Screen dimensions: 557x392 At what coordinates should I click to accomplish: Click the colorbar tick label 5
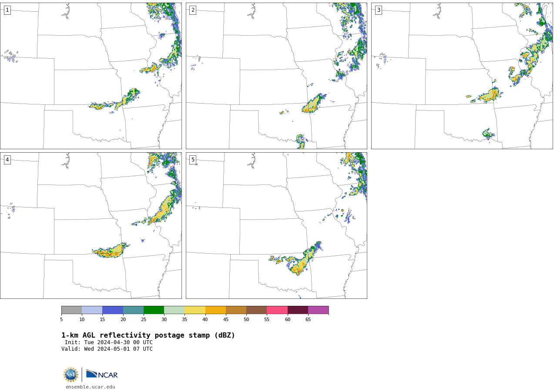point(61,319)
